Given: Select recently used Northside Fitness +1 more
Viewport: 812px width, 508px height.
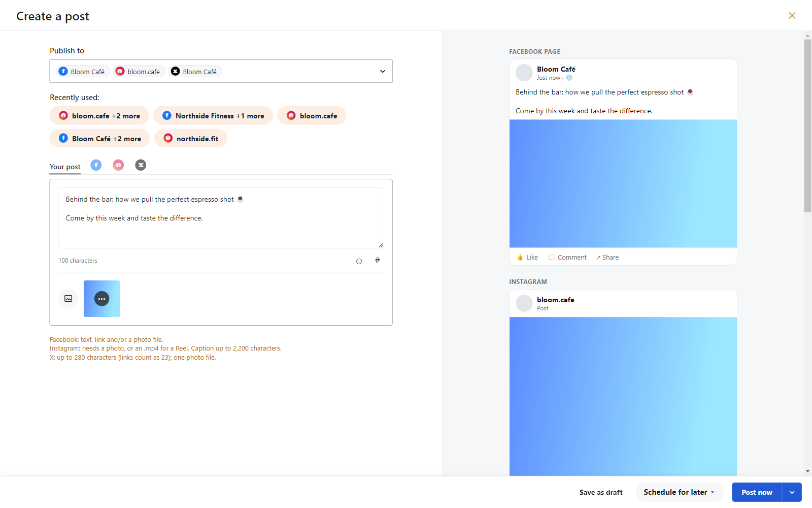Looking at the screenshot, I should pyautogui.click(x=213, y=116).
